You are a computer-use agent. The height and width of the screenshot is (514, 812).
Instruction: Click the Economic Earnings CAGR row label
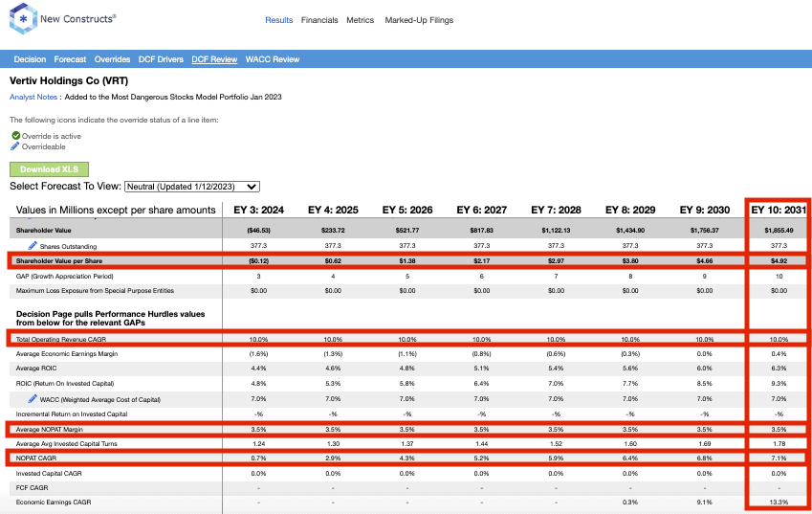coord(54,503)
